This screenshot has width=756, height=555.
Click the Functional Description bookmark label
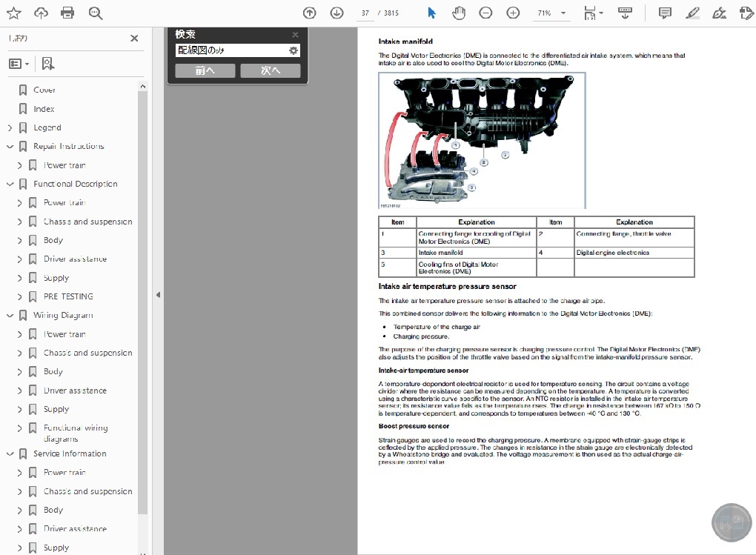[x=75, y=185]
